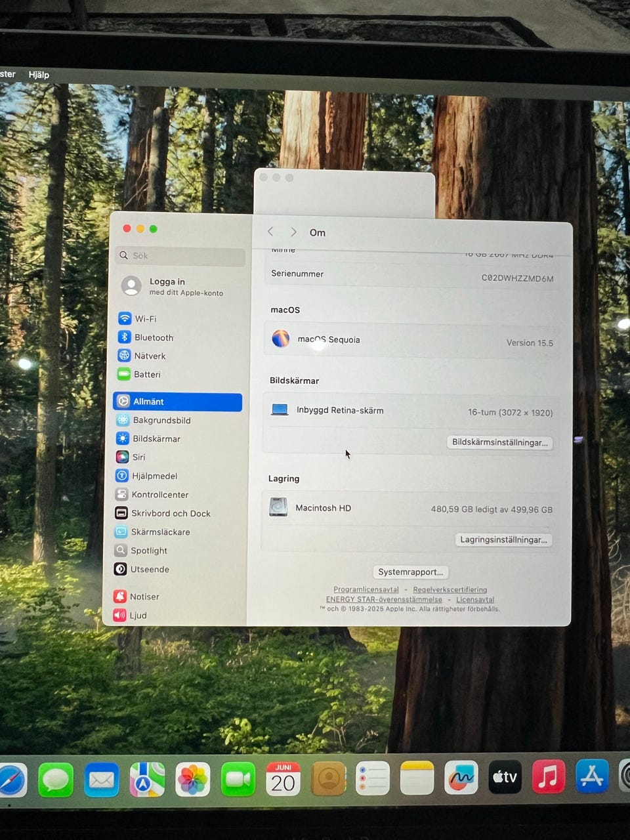Select Allmänt in the sidebar
Screen dimensions: 630x840
pos(178,402)
